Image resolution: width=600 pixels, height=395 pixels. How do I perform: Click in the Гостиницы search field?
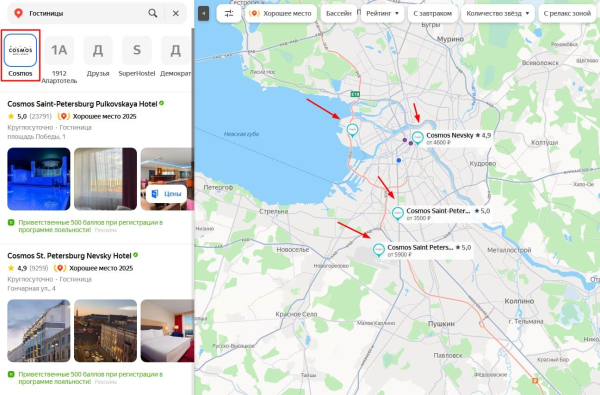86,13
